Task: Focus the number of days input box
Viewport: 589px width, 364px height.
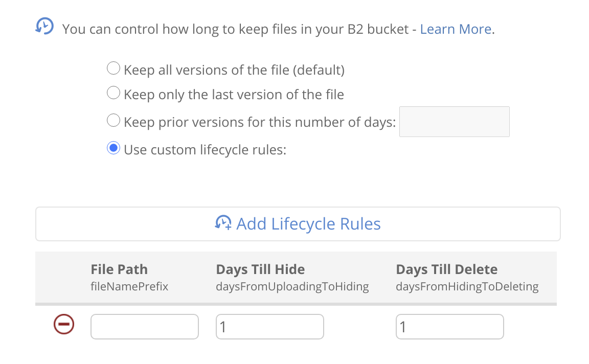Action: 454,122
